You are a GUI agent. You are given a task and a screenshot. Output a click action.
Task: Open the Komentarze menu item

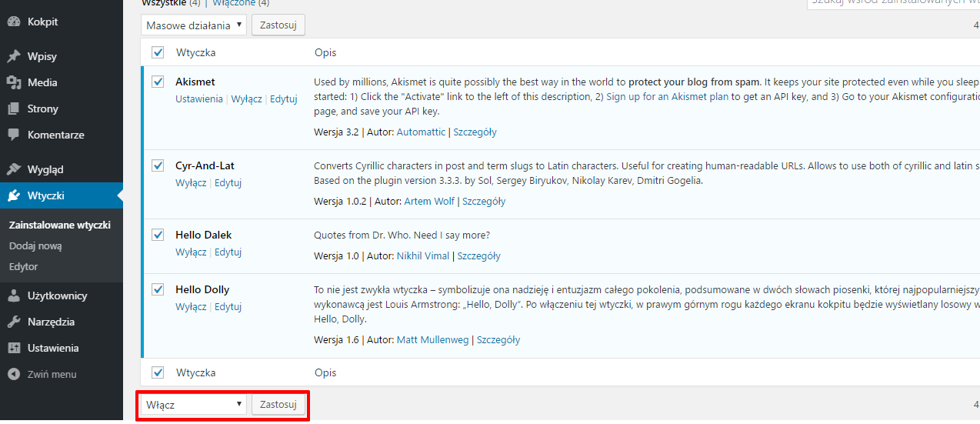pos(62,135)
